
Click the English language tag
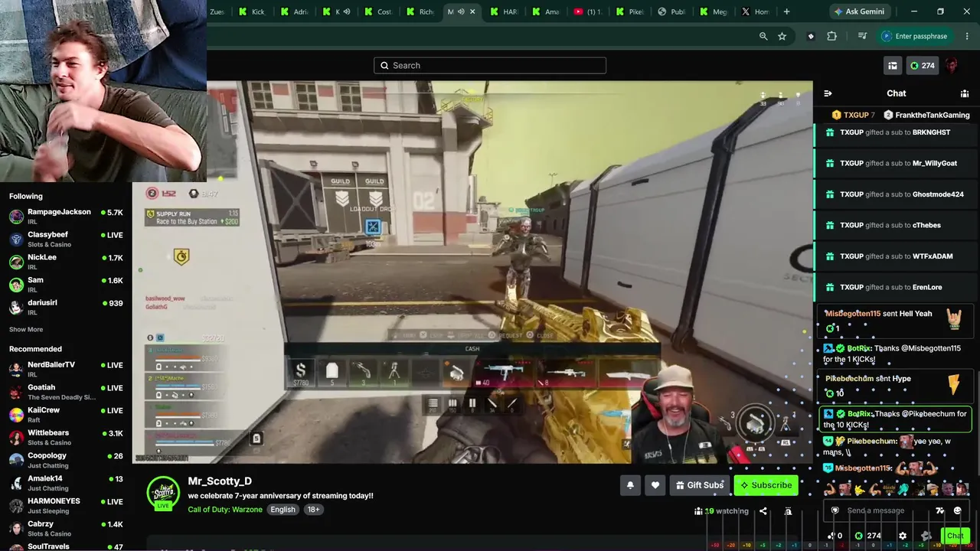[x=283, y=510]
